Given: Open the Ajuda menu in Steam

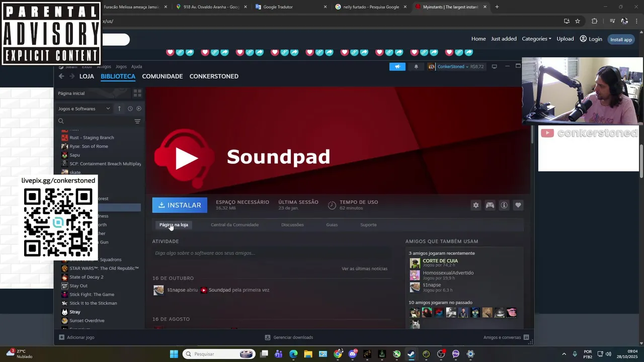Looking at the screenshot, I should click(x=136, y=66).
